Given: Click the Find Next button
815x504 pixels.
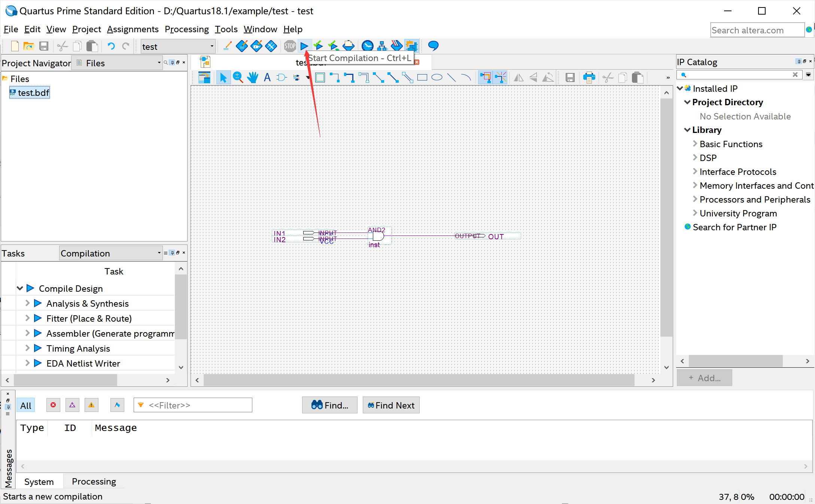Looking at the screenshot, I should (391, 405).
